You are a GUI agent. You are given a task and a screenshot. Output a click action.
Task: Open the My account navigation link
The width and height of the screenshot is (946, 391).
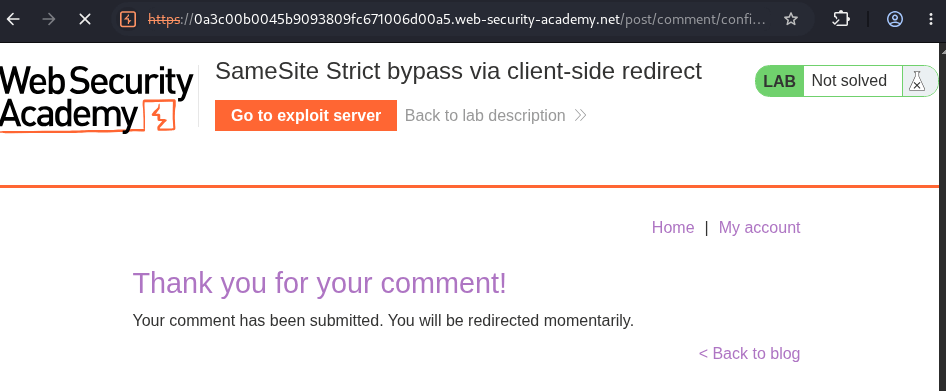click(x=759, y=227)
